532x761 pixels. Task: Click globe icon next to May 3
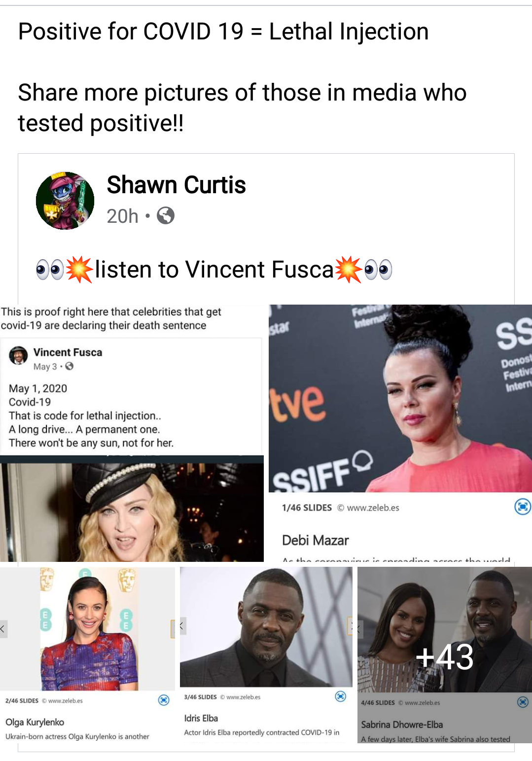coord(70,366)
